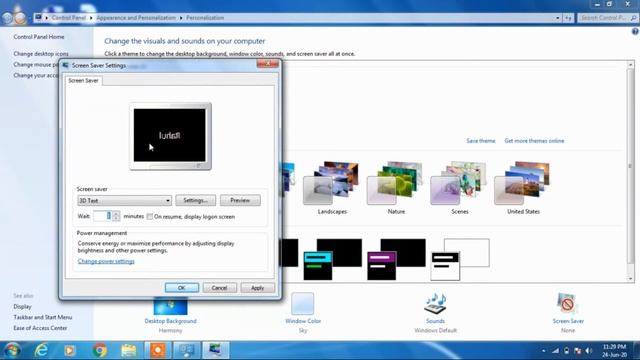Viewport: 640px width, 360px height.
Task: Close the Screen Saver Settings dialog
Action: [268, 64]
